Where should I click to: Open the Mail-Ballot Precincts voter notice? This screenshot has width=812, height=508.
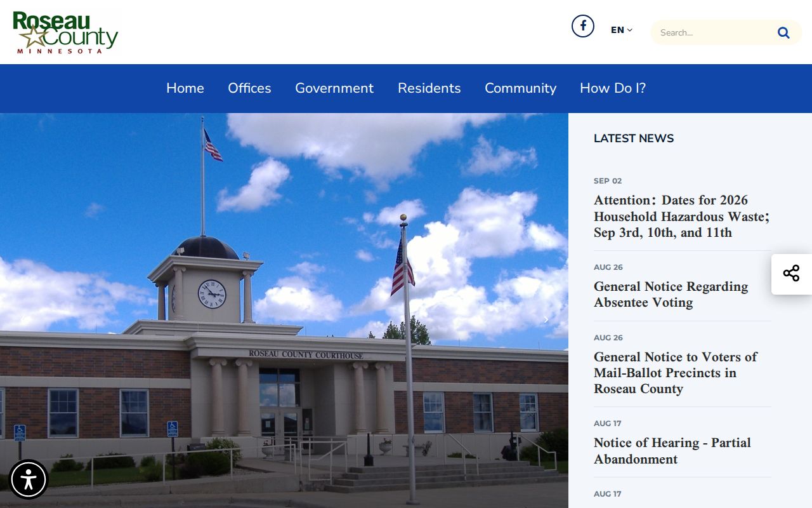[x=676, y=373]
